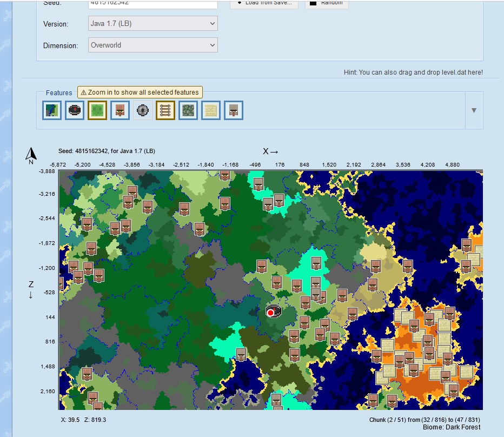The image size is (504, 437).
Task: Toggle the Mineshaft rail feature icon
Action: click(x=165, y=110)
